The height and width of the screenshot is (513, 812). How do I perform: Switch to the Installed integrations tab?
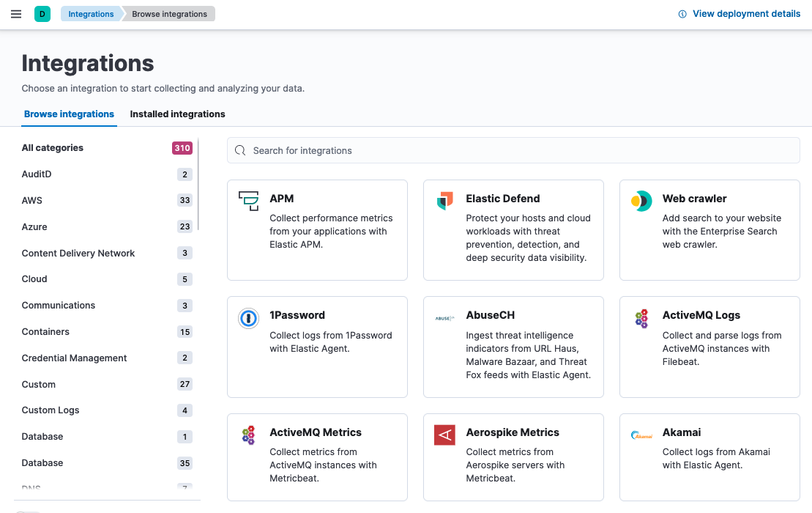pyautogui.click(x=177, y=114)
